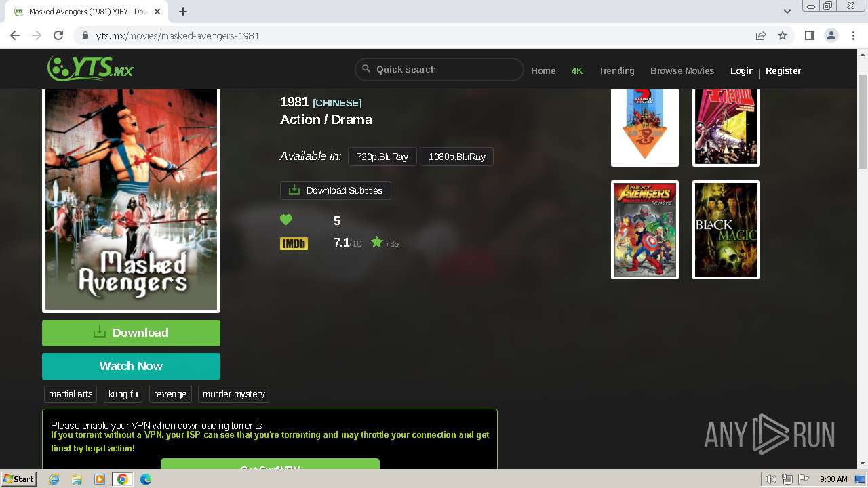Open a new tab with the plus icon
The image size is (868, 488).
pos(183,12)
